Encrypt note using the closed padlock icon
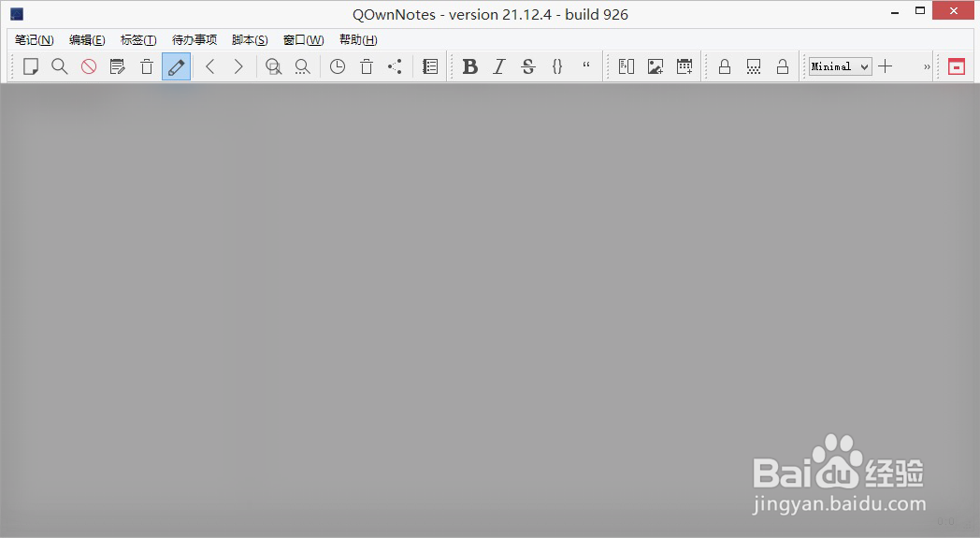 725,66
